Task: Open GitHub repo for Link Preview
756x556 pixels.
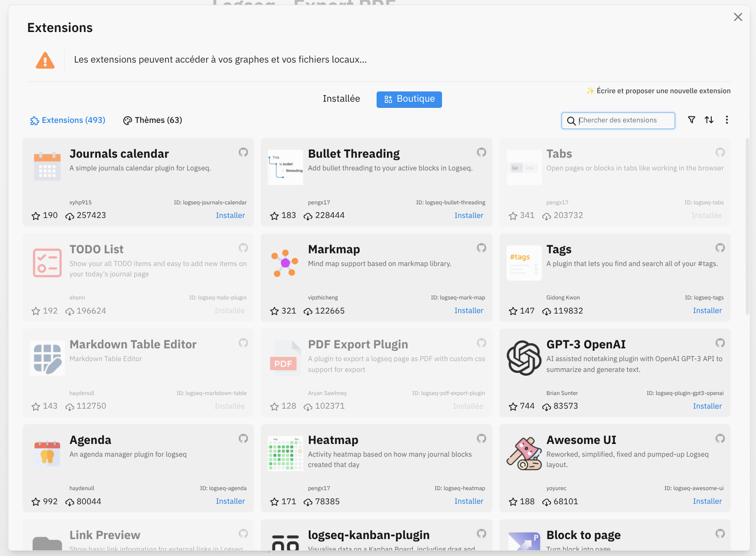Action: (243, 533)
